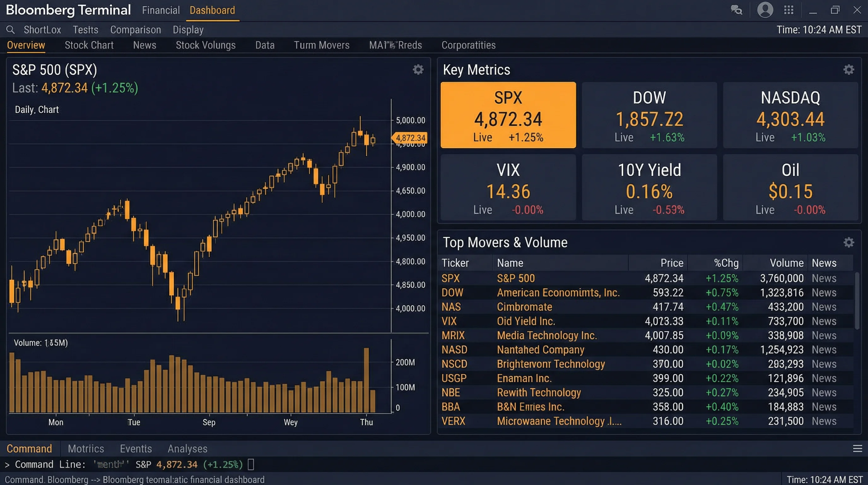Click the Top Movers table scrollbar
The image size is (868, 485).
coord(857,300)
